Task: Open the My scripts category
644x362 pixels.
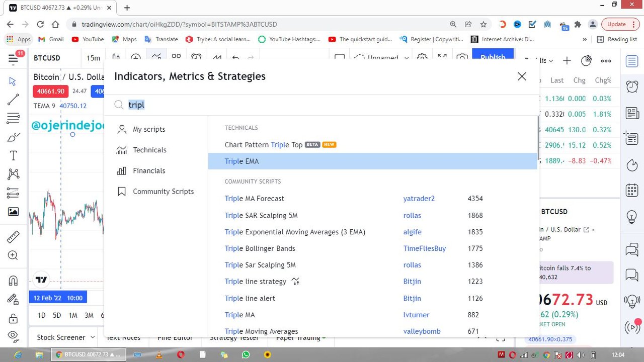Action: point(149,129)
